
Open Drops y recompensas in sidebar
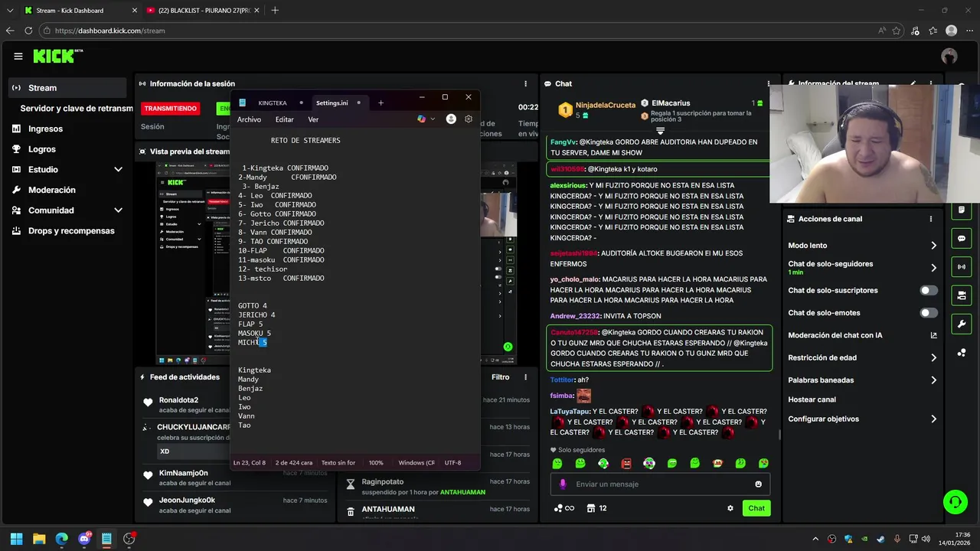(x=67, y=230)
